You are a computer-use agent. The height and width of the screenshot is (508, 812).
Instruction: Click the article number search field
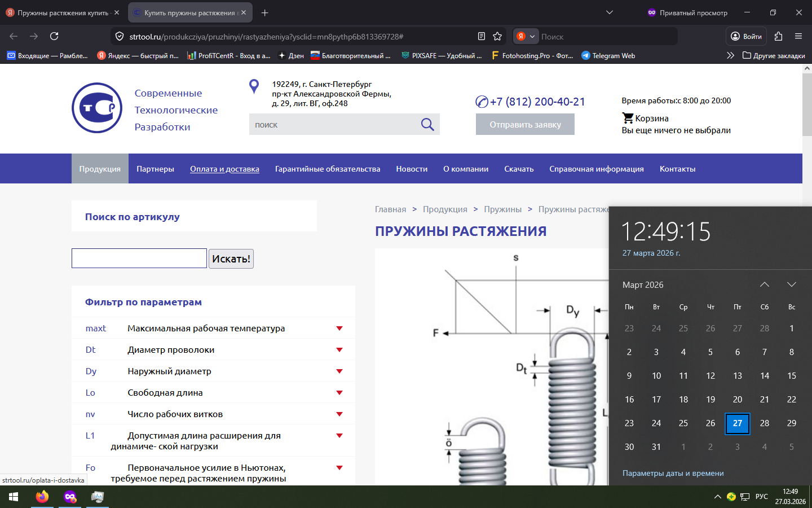coord(139,259)
